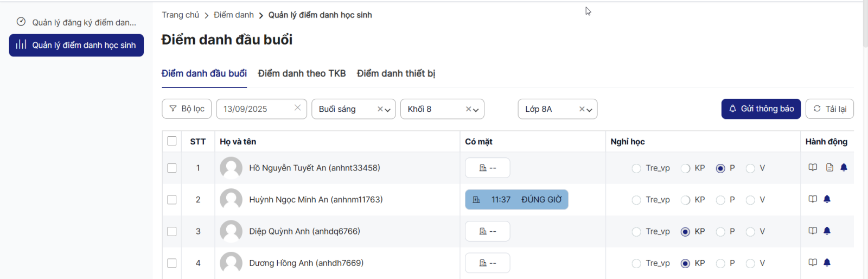Switch to Điểm danh theo TKB tab
This screenshot has height=279, width=868.
pos(302,73)
